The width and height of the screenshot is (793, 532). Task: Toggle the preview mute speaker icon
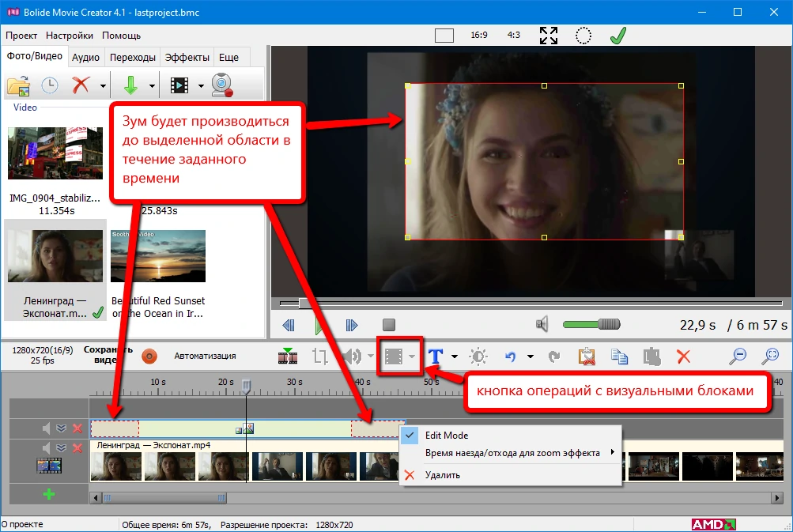542,324
